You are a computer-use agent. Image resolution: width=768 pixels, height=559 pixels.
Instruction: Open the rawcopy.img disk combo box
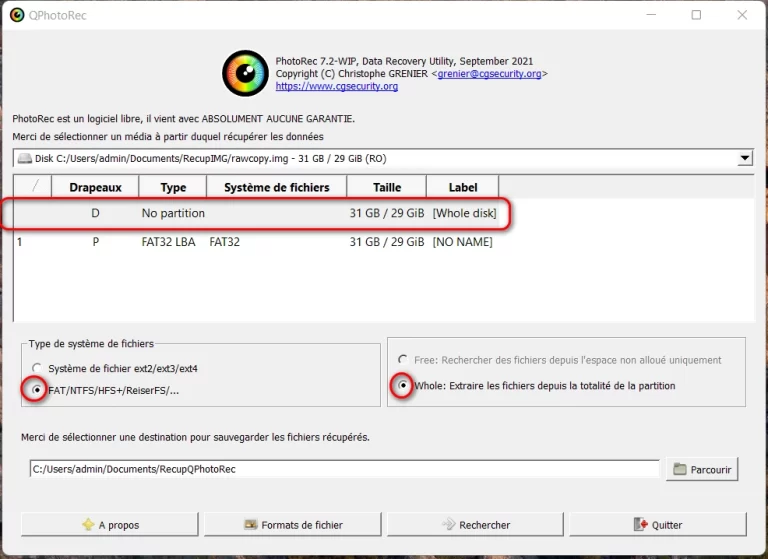383,158
